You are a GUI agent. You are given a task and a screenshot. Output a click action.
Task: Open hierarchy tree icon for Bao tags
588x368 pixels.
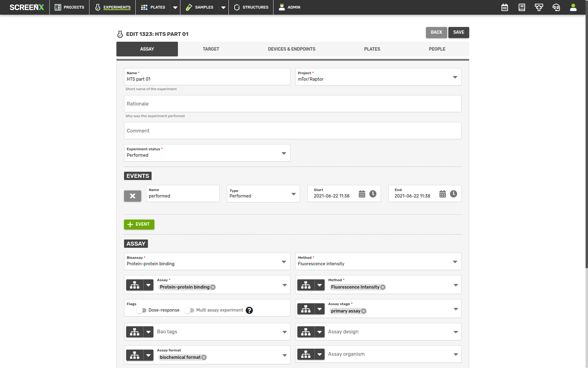[135, 332]
